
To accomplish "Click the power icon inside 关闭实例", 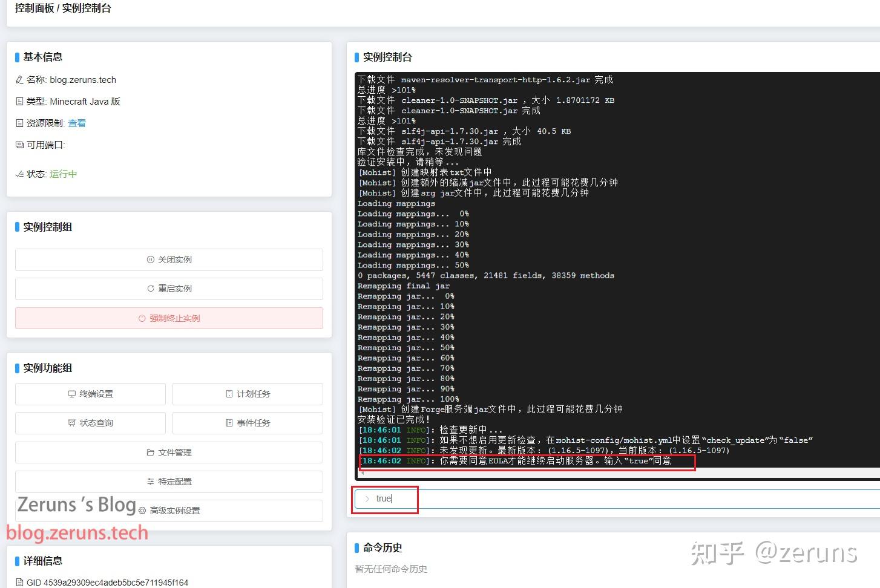I will [149, 260].
